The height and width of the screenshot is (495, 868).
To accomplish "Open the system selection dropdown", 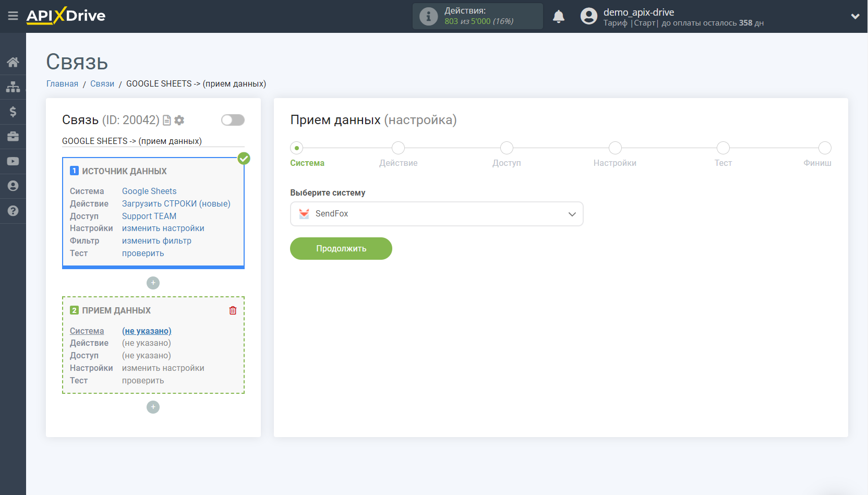I will point(437,214).
